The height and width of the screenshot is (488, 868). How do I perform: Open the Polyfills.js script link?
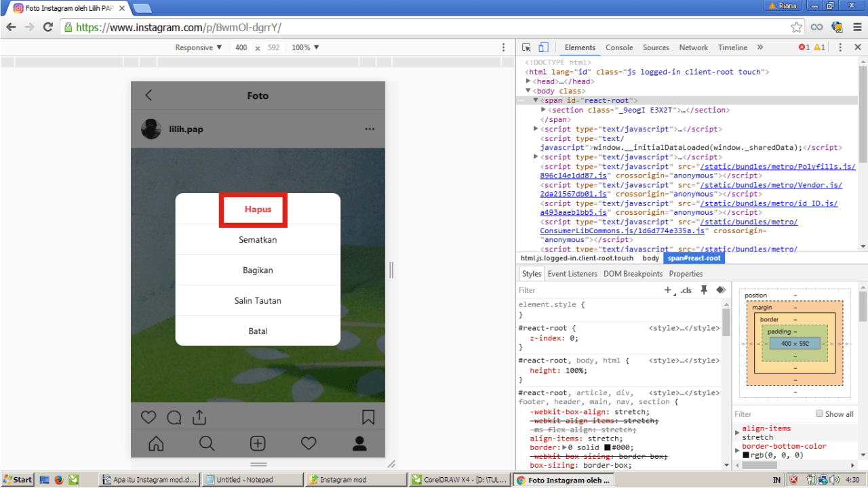[778, 167]
